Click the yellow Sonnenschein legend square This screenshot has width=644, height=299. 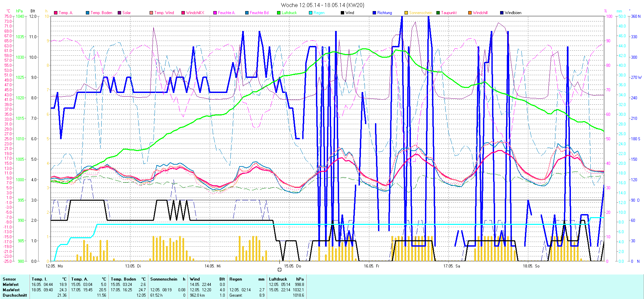coord(406,13)
